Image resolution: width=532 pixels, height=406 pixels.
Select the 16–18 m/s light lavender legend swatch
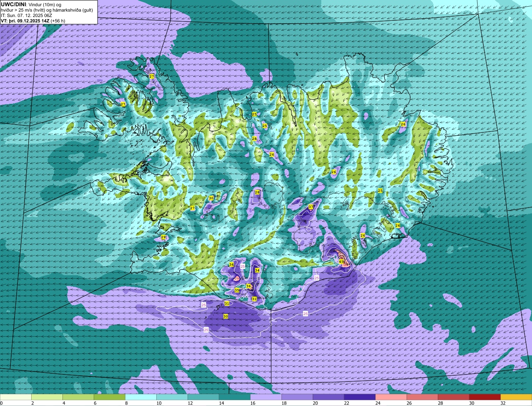[x=266, y=397]
